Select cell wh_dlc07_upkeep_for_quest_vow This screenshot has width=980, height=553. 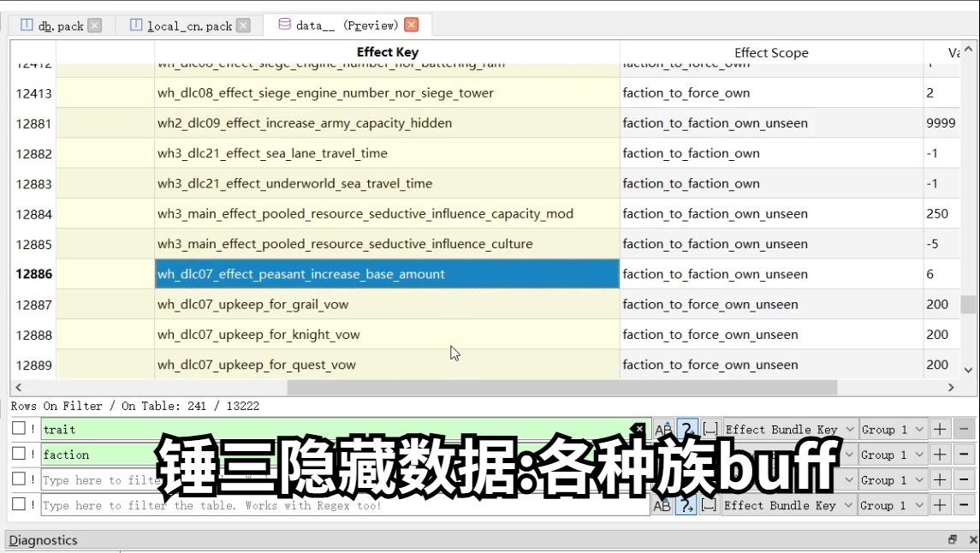(x=387, y=365)
